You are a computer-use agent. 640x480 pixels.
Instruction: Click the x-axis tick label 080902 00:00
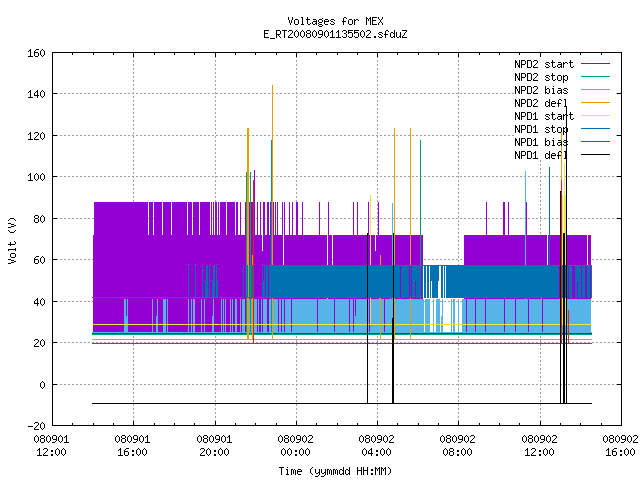(296, 446)
